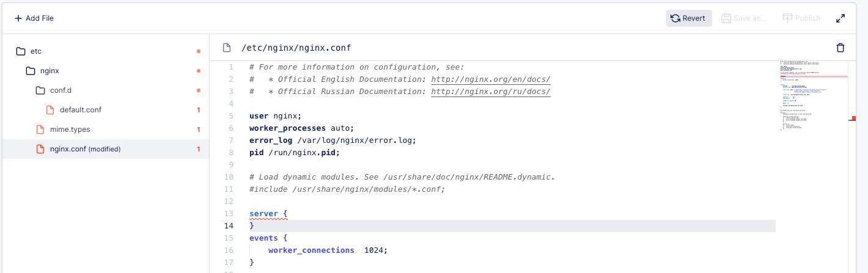Click the etc folder icon
Image resolution: width=868 pixels, height=273 pixels.
(x=21, y=51)
